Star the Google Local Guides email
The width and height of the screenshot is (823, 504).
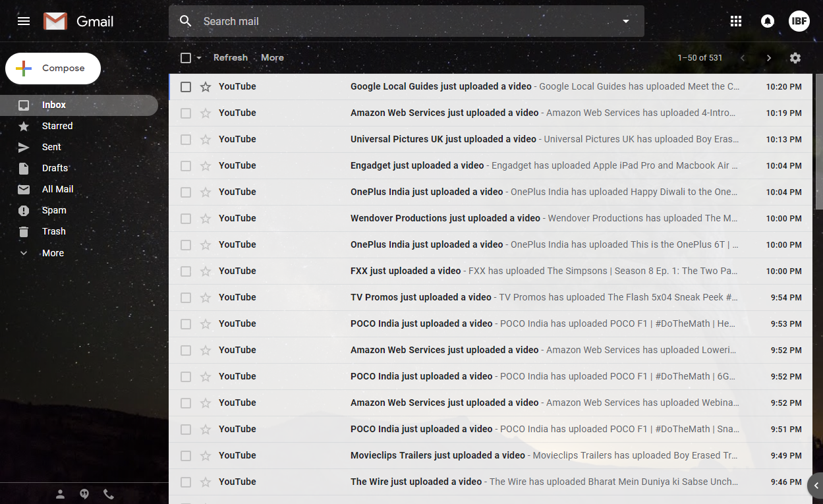coord(206,86)
